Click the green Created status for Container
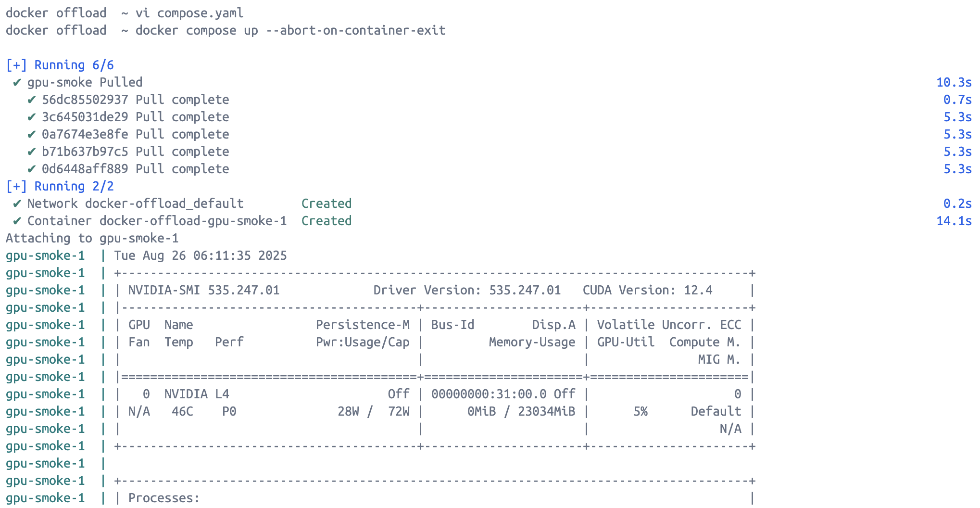The height and width of the screenshot is (508, 980). pyautogui.click(x=327, y=221)
